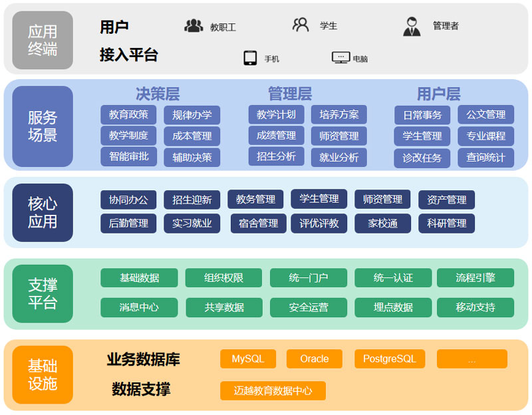Open the 智能审批 box
This screenshot has width=532, height=415.
(x=128, y=156)
